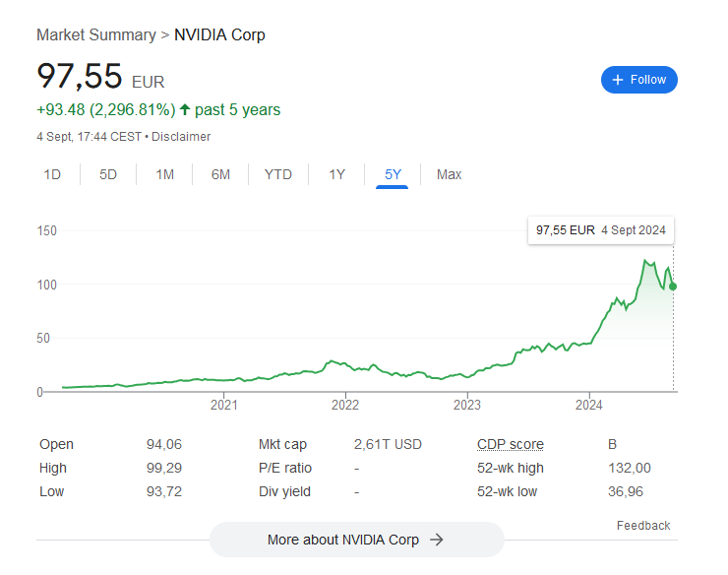Click the arrow icon beside More about NVIDIA

coord(437,540)
